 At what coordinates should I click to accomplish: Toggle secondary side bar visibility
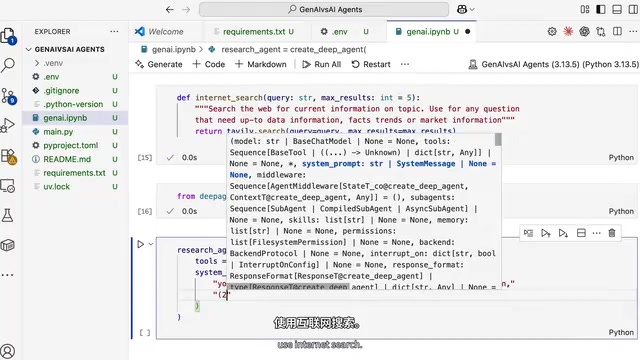(633, 9)
